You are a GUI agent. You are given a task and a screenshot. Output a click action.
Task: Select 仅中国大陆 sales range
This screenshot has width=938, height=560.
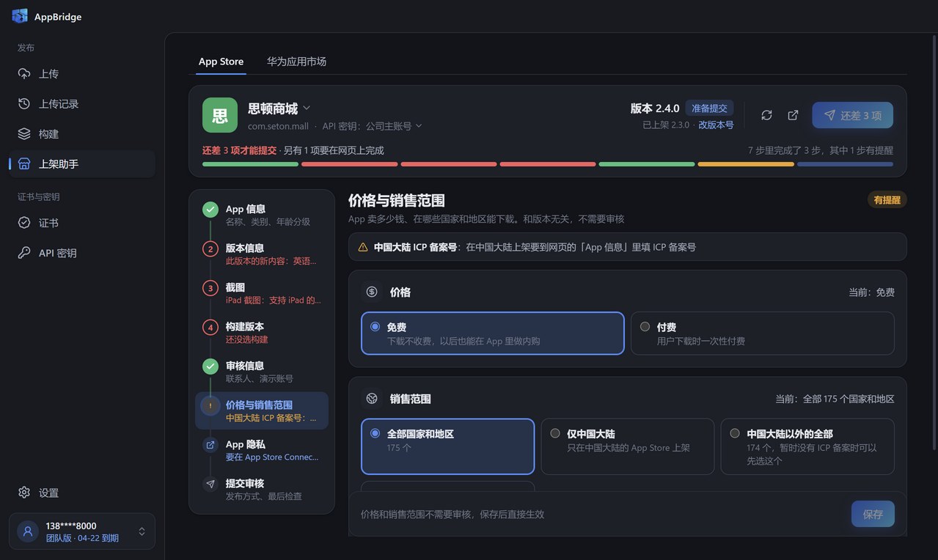point(628,446)
